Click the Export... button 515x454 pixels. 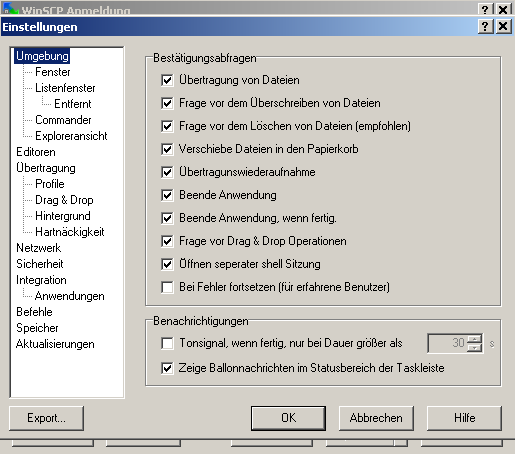(46, 418)
